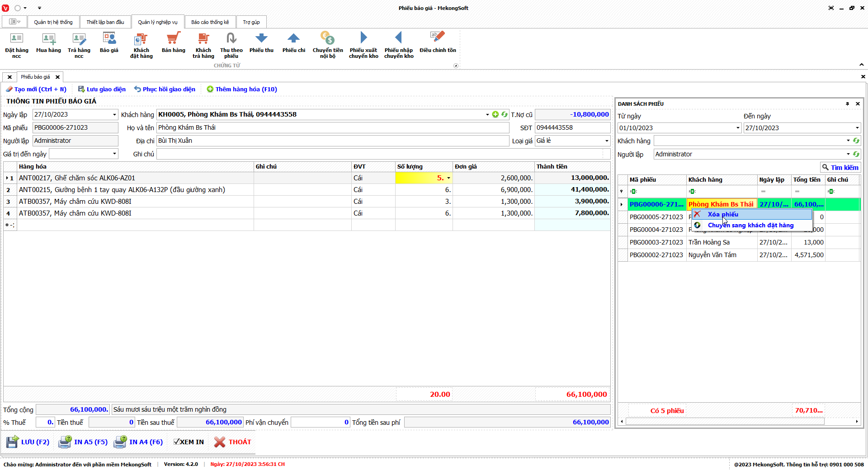Image resolution: width=868 pixels, height=470 pixels.
Task: Click the Ghi chú input field
Action: 380,154
